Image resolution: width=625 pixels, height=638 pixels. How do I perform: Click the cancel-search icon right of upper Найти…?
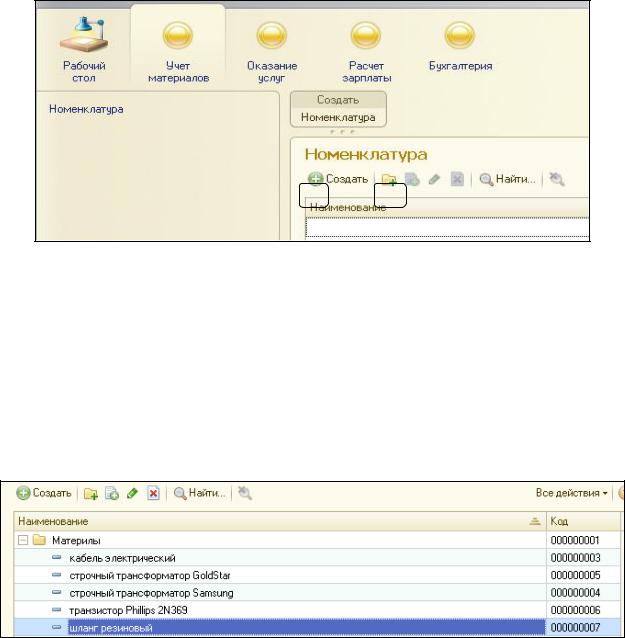tap(557, 179)
